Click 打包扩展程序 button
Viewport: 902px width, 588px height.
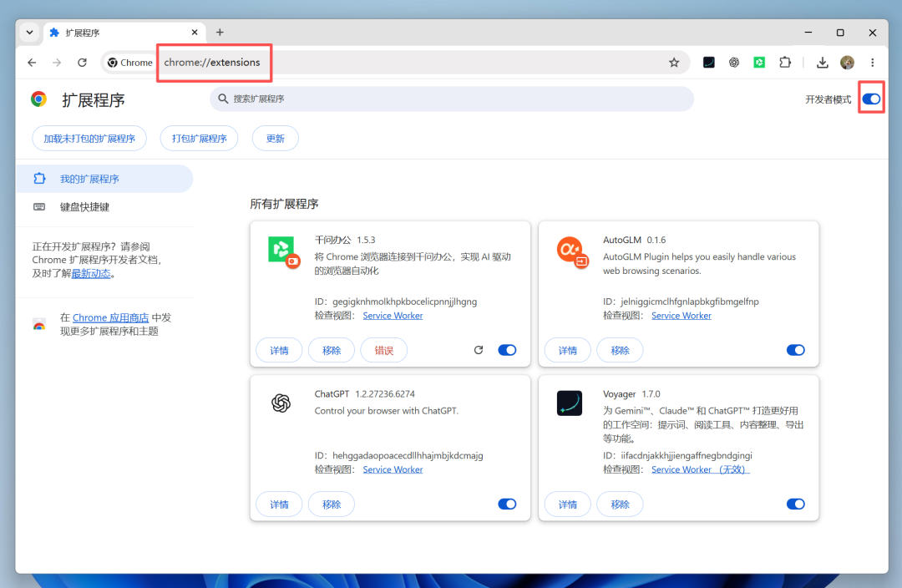tap(199, 138)
